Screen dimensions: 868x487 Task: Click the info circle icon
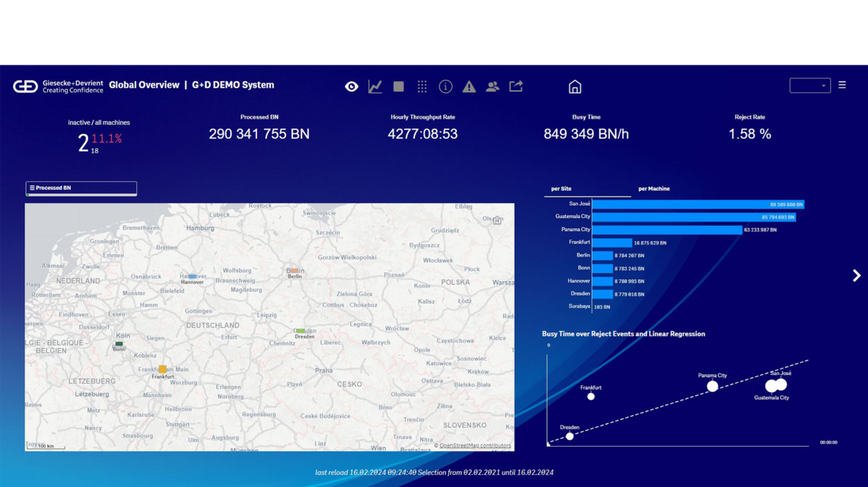tap(445, 86)
